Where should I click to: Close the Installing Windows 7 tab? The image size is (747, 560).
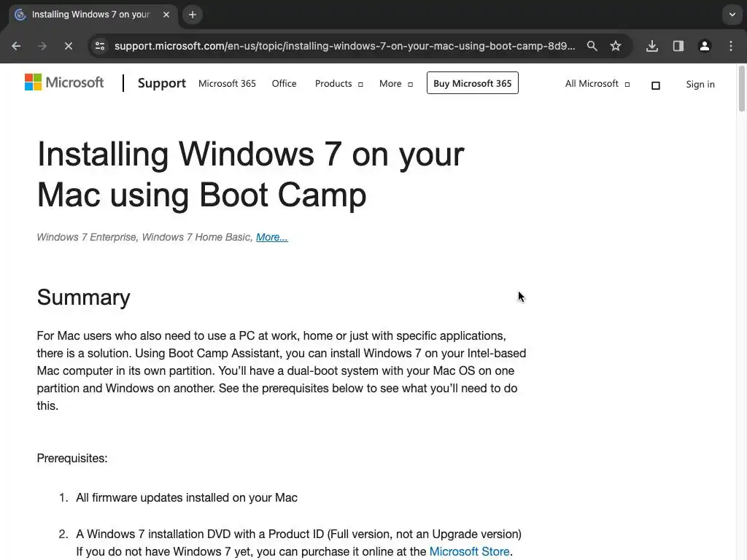(x=166, y=15)
